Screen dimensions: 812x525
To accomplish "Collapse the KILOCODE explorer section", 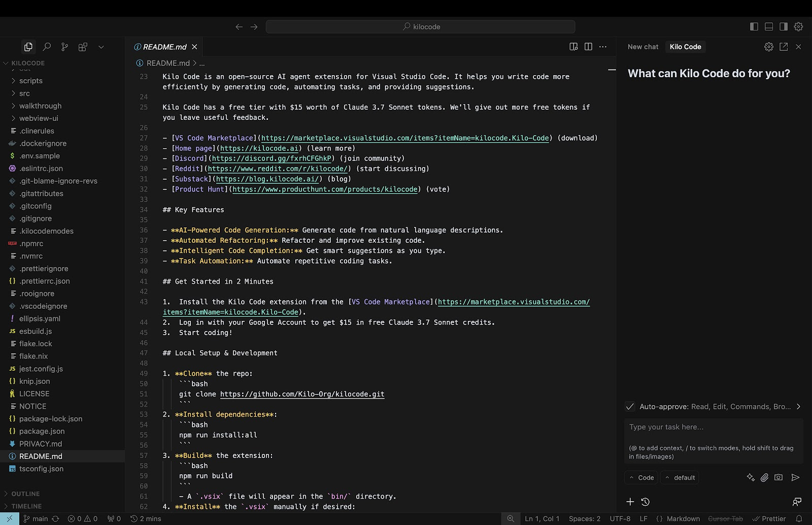I will click(62, 63).
